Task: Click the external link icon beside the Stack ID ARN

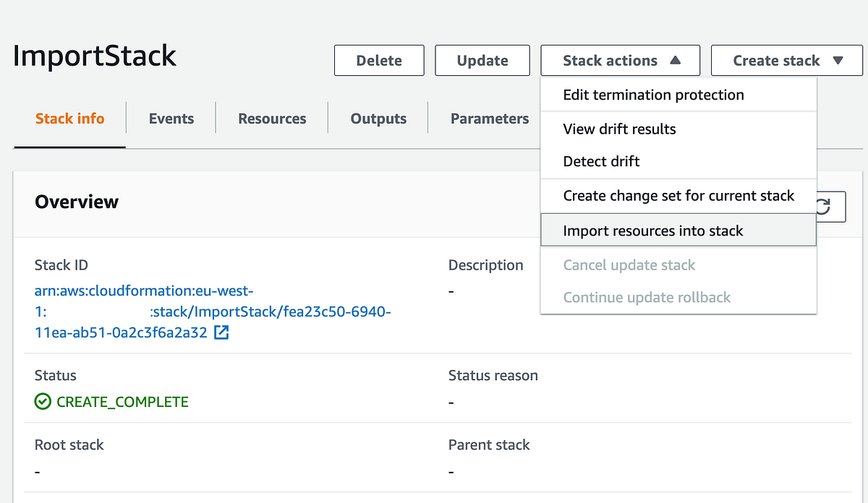Action: point(221,332)
